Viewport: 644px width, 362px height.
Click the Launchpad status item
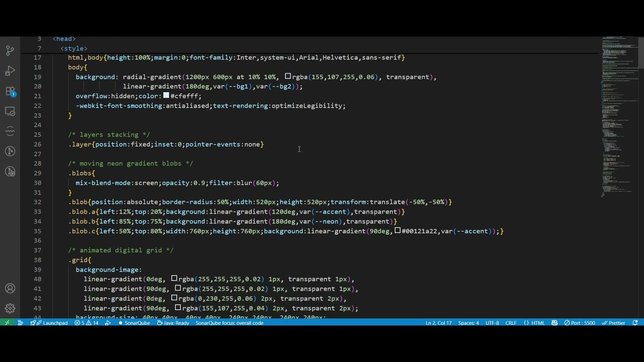(49, 323)
